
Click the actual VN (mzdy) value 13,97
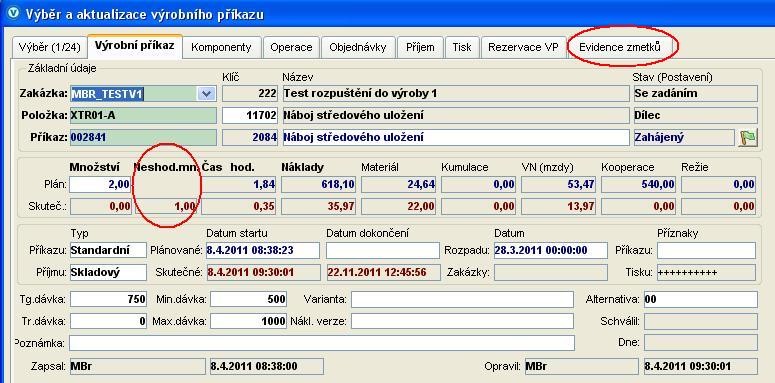(x=559, y=207)
